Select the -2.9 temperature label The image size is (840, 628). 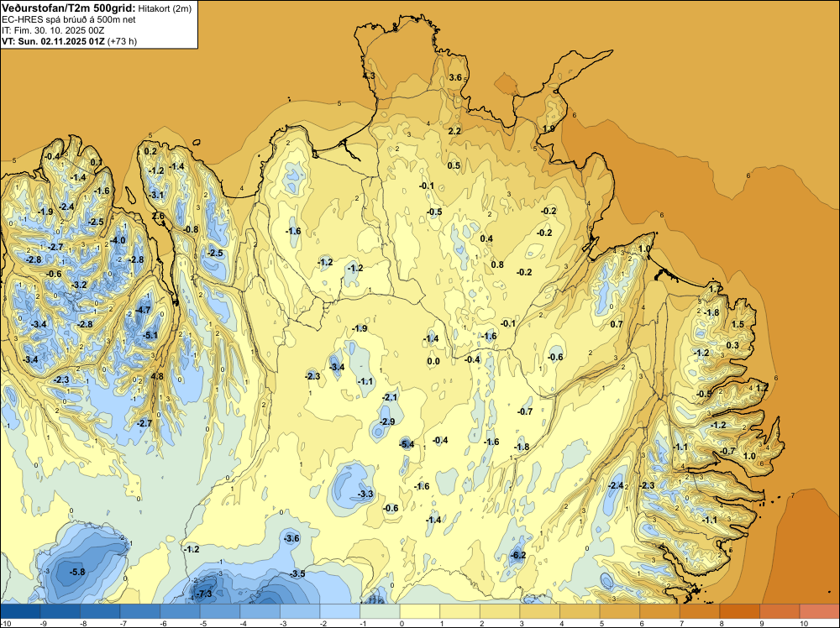tap(386, 421)
